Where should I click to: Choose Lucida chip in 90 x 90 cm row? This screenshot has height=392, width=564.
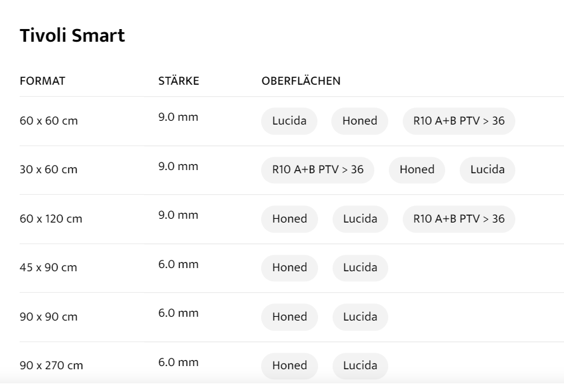[360, 317]
